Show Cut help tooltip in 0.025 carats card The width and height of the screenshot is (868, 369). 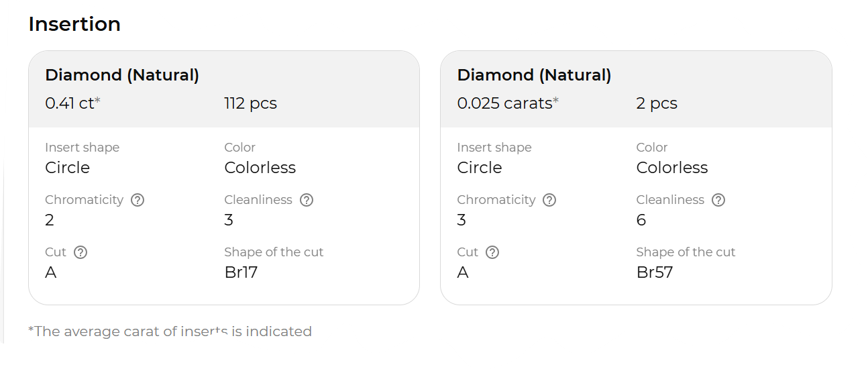(492, 252)
